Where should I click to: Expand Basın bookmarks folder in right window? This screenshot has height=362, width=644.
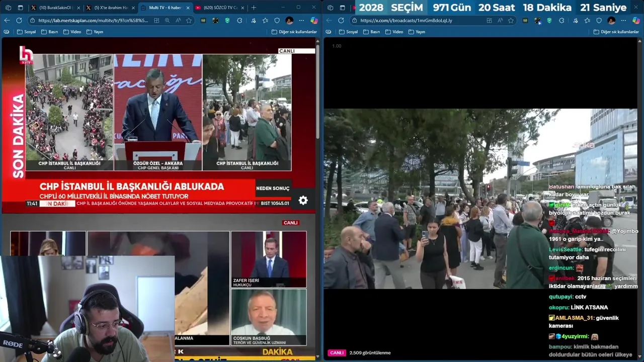pos(371,32)
